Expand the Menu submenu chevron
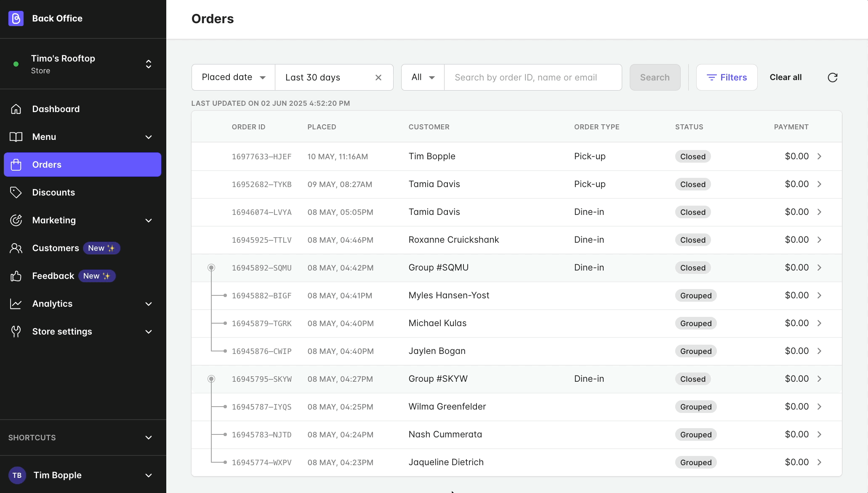The image size is (868, 493). coord(149,137)
